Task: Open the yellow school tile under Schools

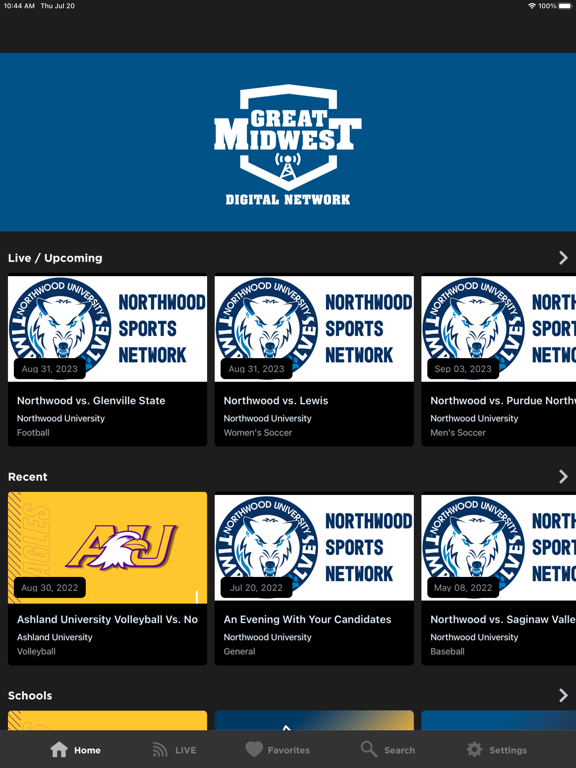Action: (x=107, y=720)
